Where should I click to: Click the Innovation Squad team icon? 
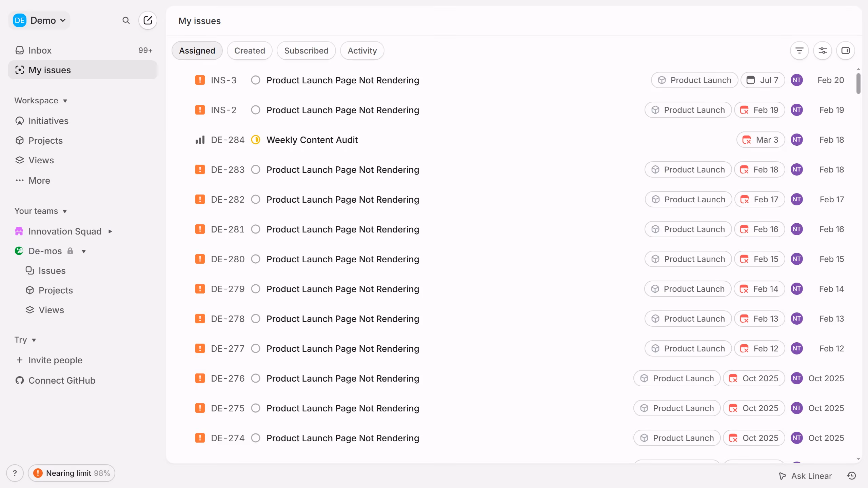click(19, 231)
